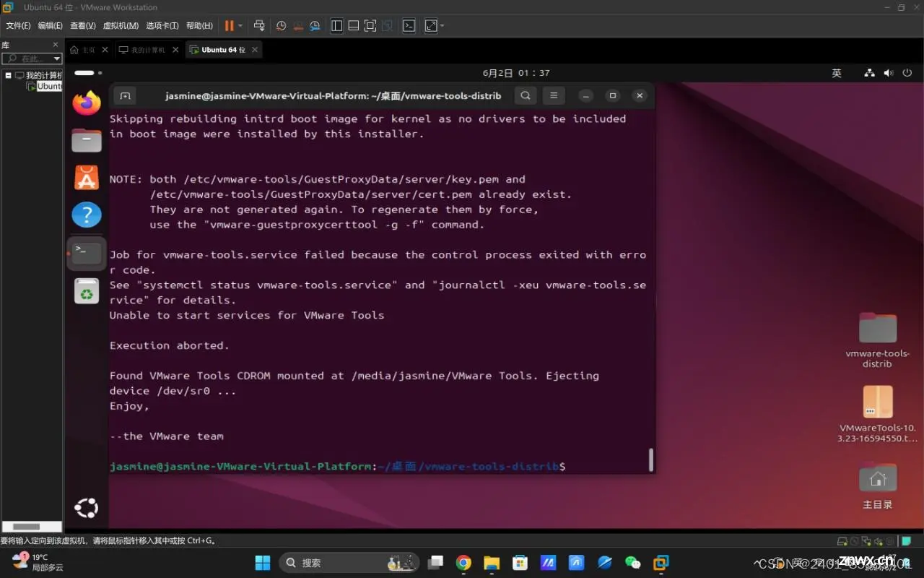
Task: Open the power options dropdown arrow beside pause
Action: point(240,26)
